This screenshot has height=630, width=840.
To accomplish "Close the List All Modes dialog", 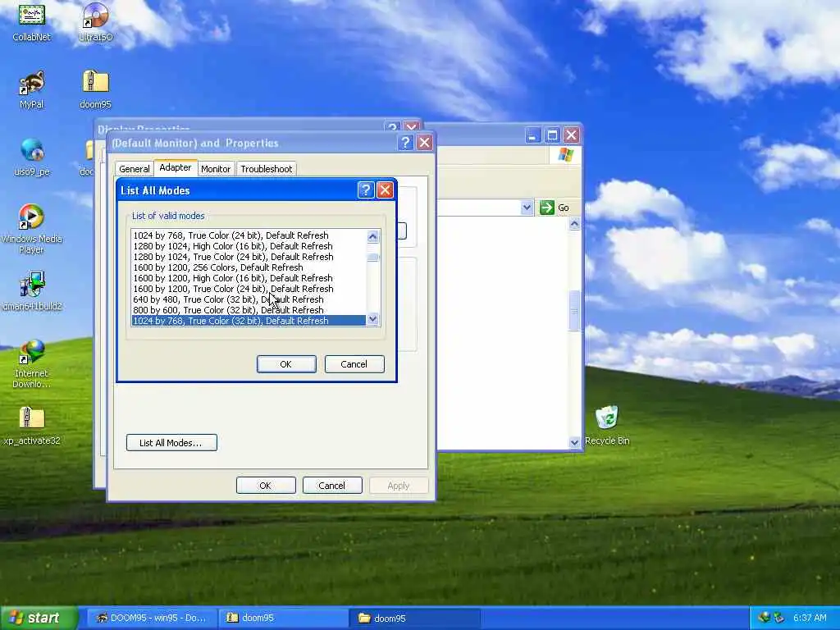I will [x=386, y=189].
